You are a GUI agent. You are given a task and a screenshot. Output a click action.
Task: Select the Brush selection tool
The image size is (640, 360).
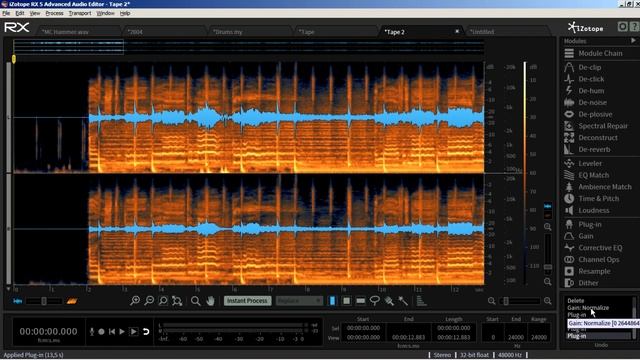point(389,301)
